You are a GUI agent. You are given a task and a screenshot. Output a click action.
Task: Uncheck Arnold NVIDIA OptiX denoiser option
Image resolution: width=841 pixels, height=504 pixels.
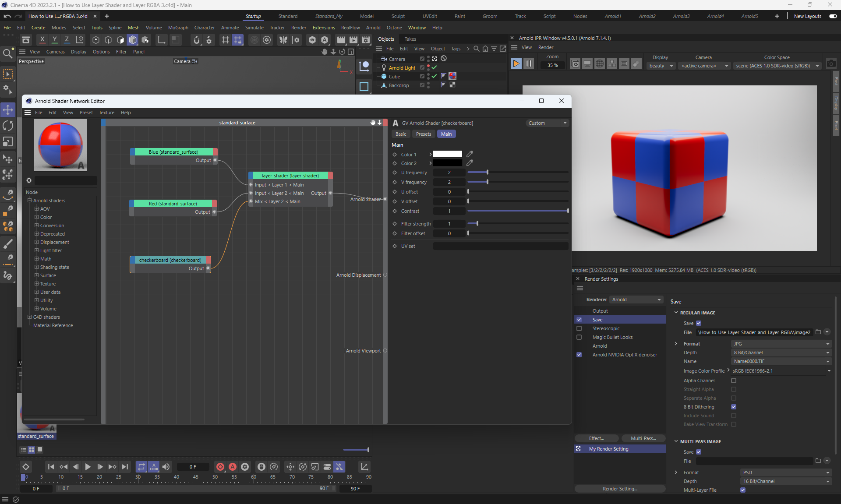click(x=579, y=355)
